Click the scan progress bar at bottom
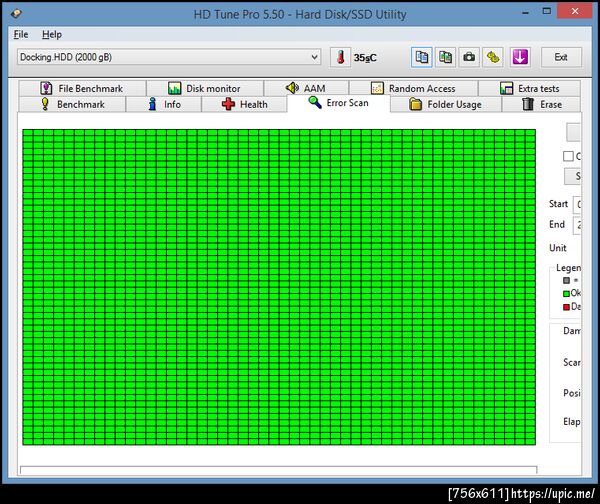This screenshot has width=600, height=504. click(279, 470)
